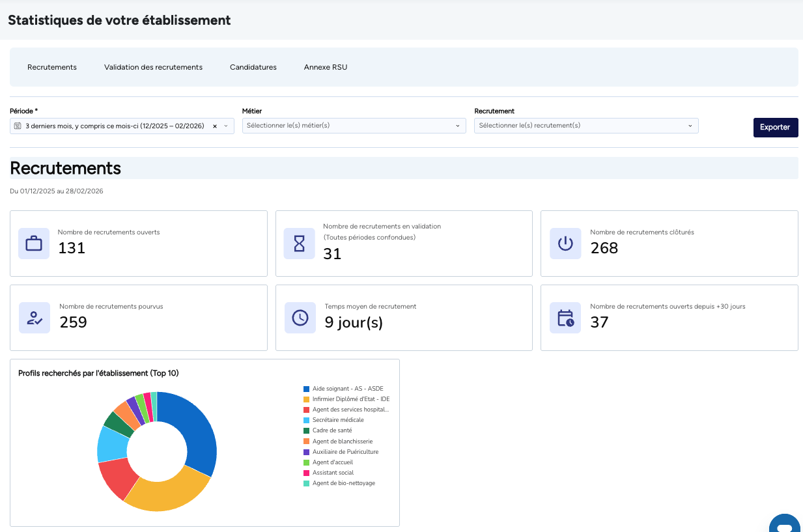Screen dimensions: 803x532
Task: Open the Métier selection dropdown
Action: (x=354, y=126)
